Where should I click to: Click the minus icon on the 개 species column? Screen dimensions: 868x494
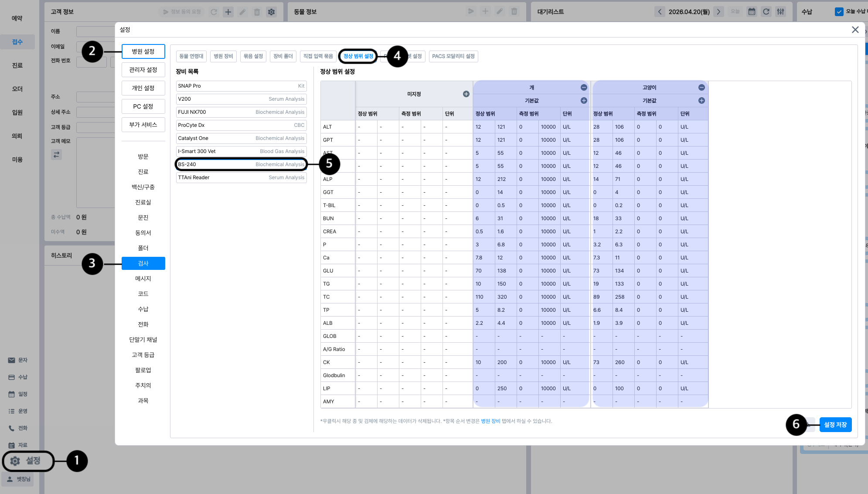[584, 88]
